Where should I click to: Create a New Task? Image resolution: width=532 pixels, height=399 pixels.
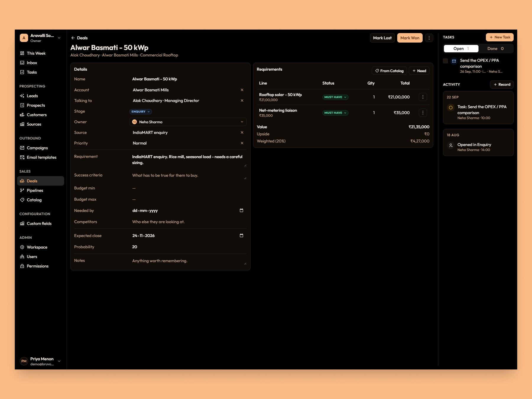[x=500, y=37]
